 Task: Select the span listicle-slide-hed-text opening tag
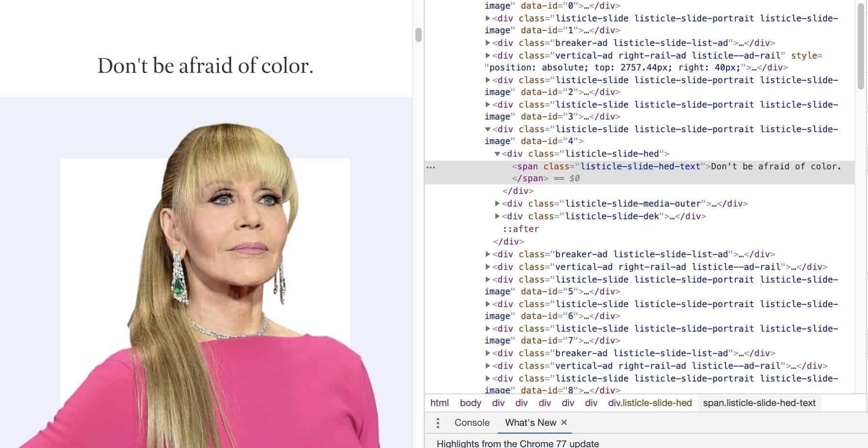611,167
